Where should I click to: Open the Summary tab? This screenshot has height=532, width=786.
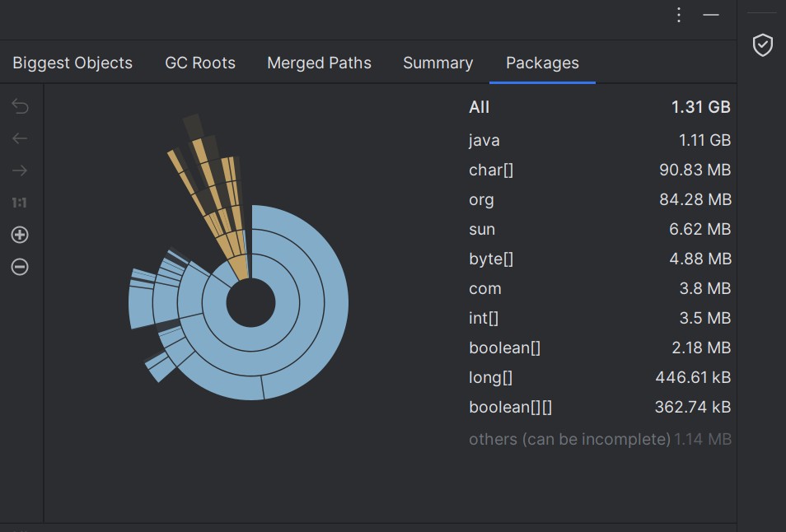pos(438,63)
